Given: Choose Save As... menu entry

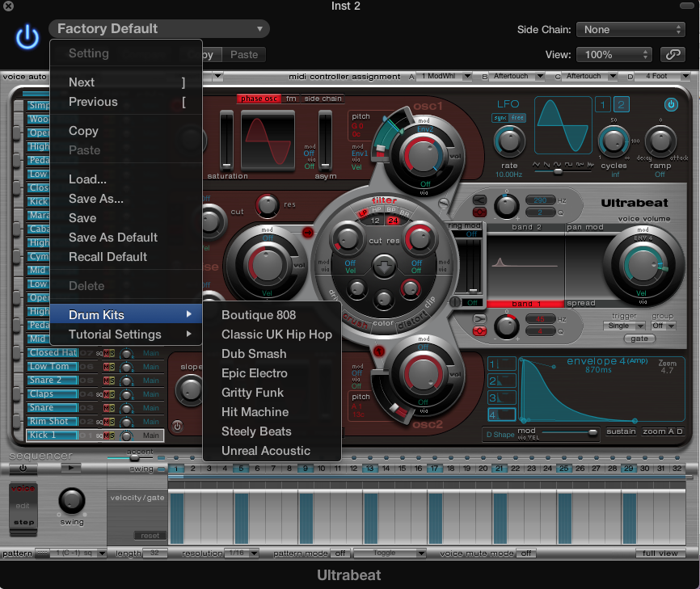Looking at the screenshot, I should [x=126, y=199].
